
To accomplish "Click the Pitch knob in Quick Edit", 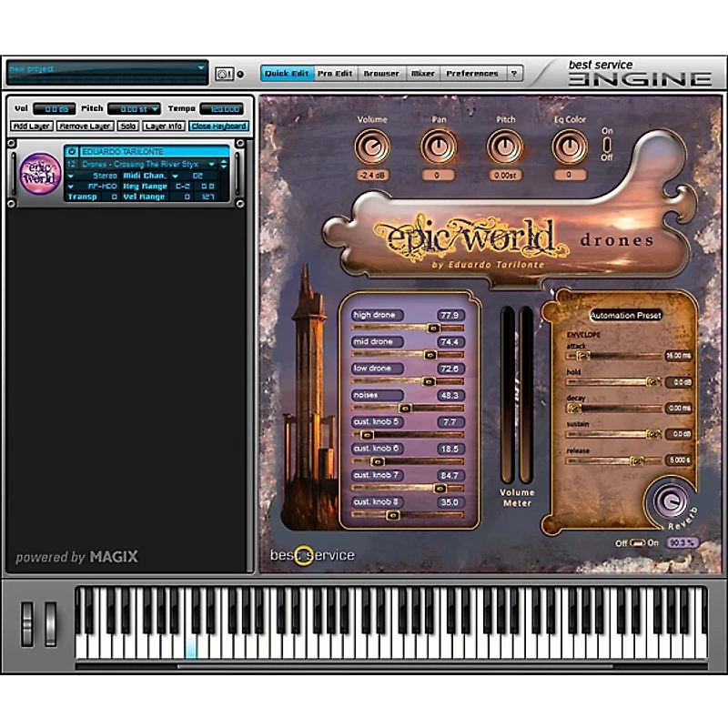I will [505, 146].
